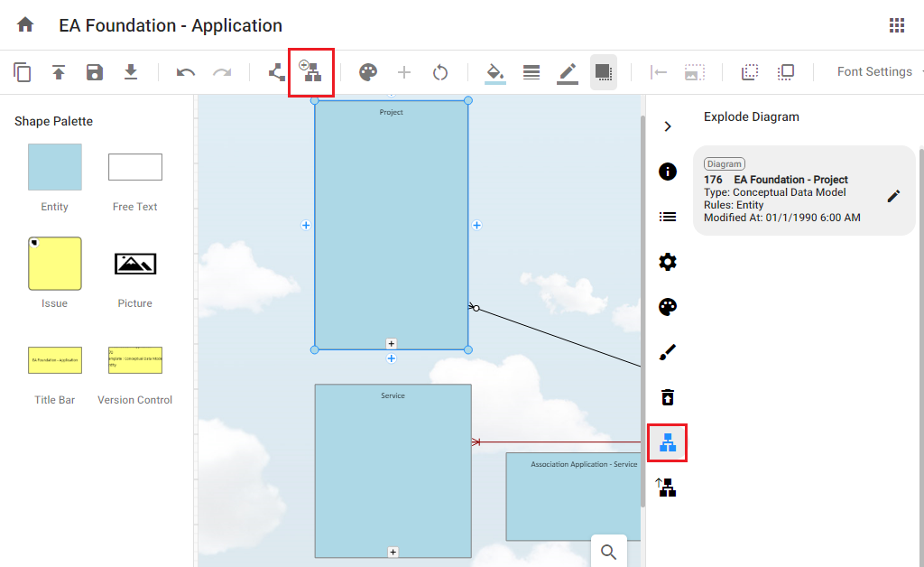This screenshot has width=924, height=567.
Task: Expand the Project entity plus box
Action: pyautogui.click(x=392, y=343)
